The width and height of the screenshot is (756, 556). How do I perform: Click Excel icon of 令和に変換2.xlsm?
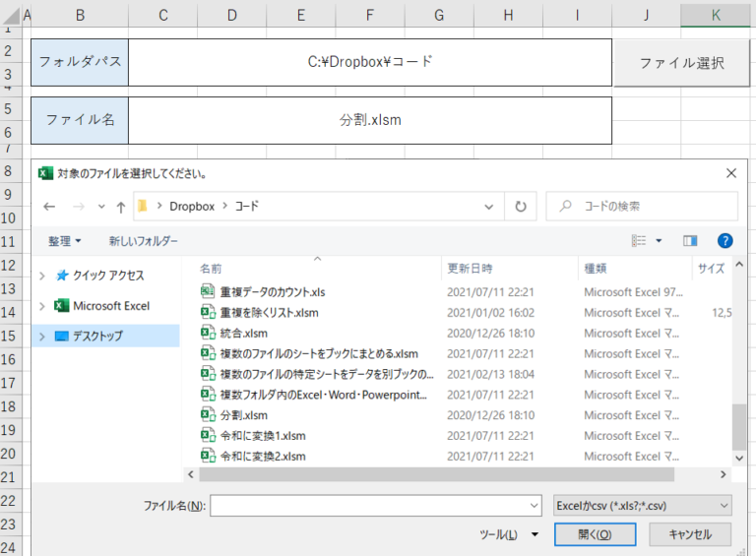coord(208,456)
